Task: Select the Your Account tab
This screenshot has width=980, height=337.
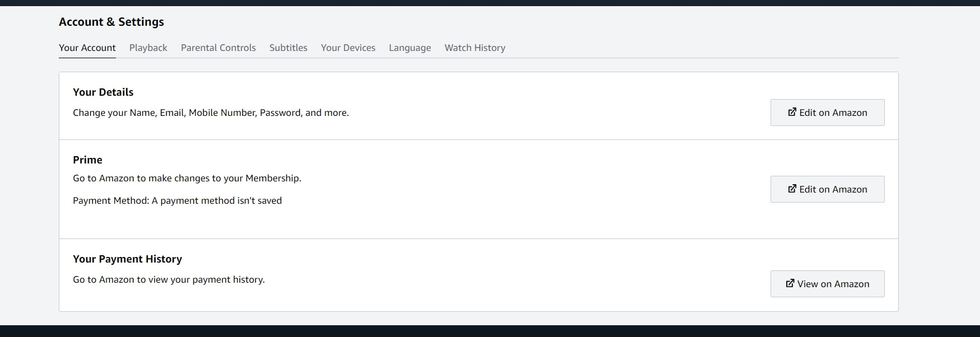Action: coord(87,48)
